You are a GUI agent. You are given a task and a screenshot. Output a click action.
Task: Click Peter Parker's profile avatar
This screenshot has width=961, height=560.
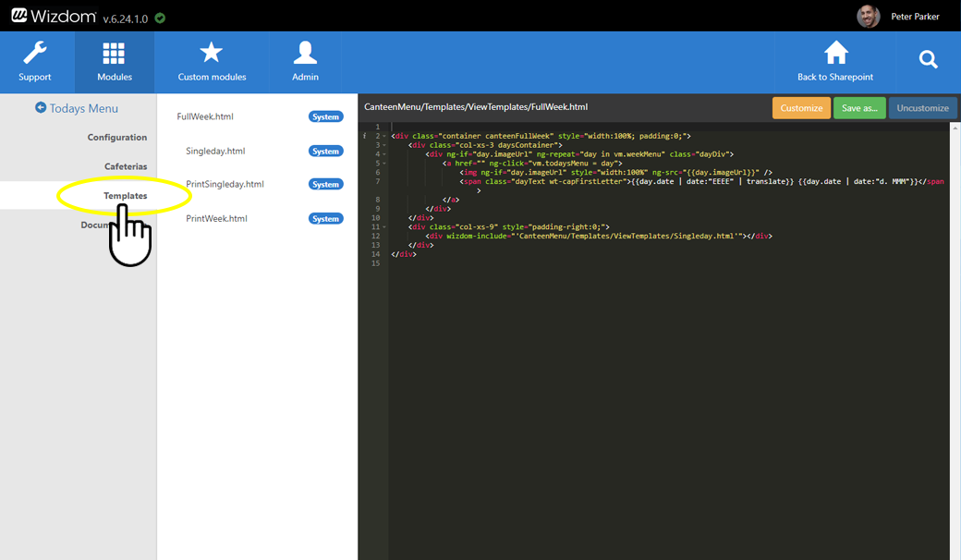tap(868, 17)
